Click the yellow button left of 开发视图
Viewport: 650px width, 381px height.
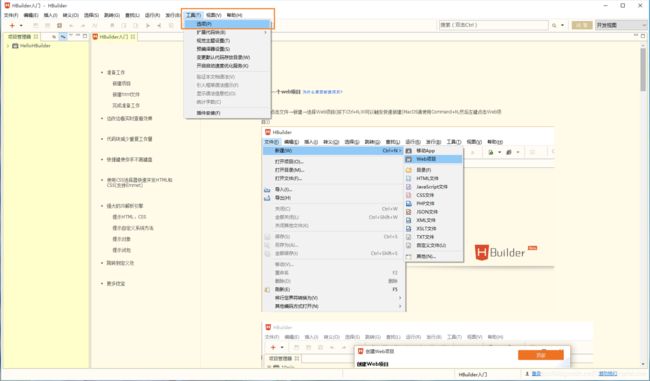click(x=582, y=25)
